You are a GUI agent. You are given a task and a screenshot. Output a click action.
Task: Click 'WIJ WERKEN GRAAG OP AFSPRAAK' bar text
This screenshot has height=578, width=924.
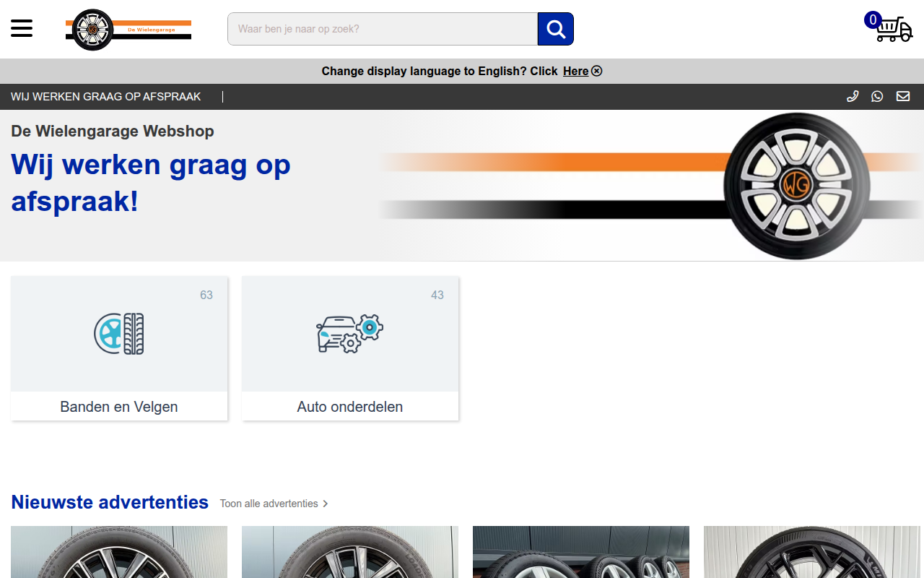(106, 97)
